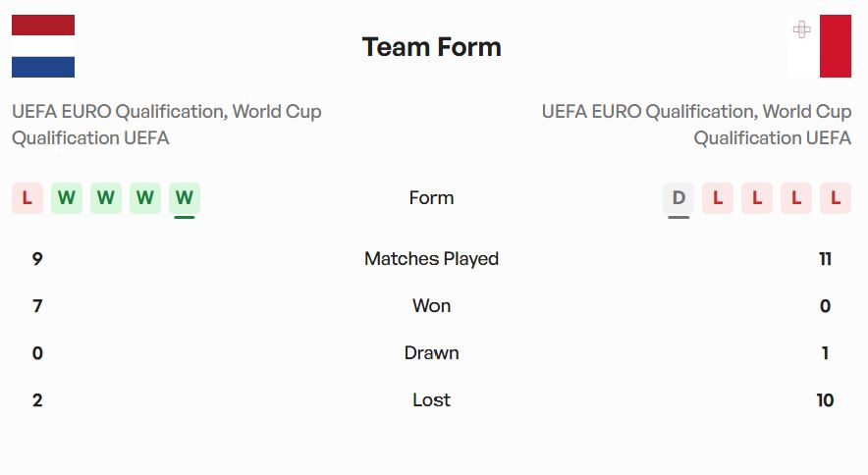Select Malta's second L form badge
Viewport: 868px width, 475px height.
(x=757, y=197)
